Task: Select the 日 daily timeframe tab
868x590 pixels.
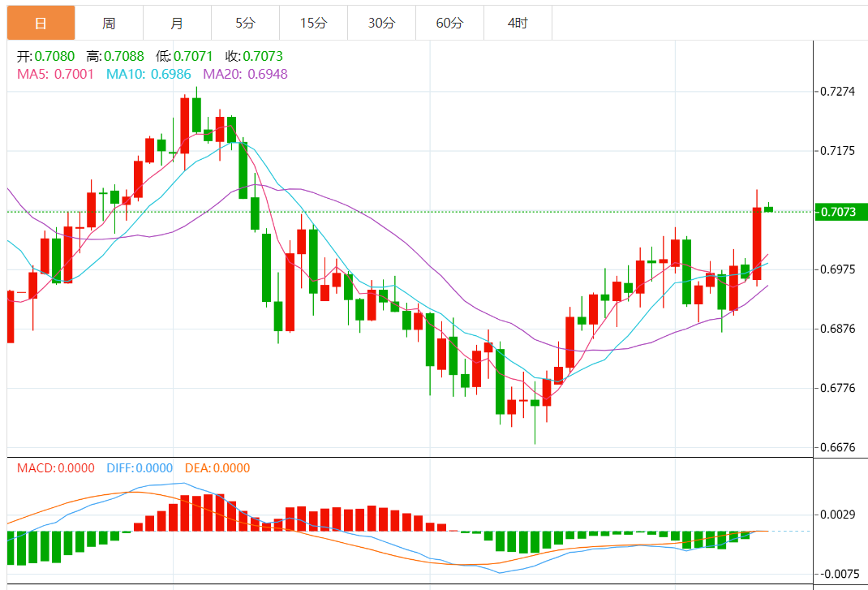Action: click(x=41, y=23)
